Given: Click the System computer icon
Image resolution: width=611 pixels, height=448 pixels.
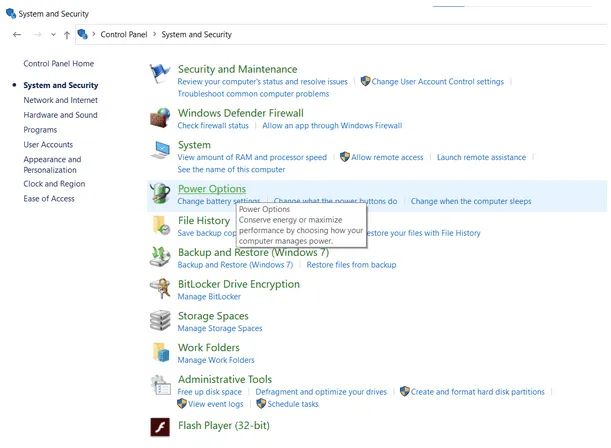Looking at the screenshot, I should (160, 151).
